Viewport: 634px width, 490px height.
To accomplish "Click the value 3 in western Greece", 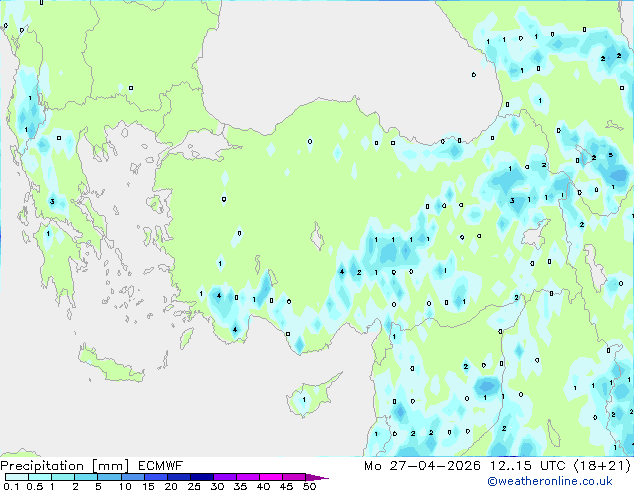I will click(x=52, y=201).
